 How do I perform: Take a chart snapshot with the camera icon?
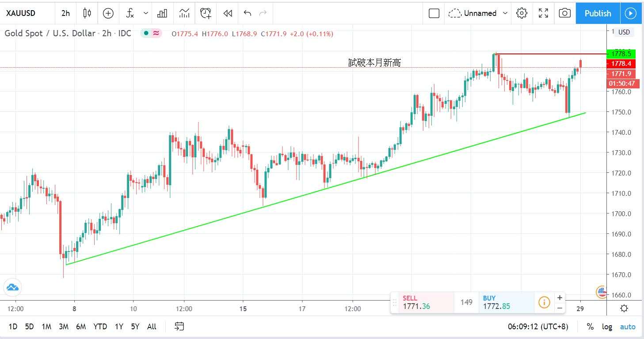tap(564, 13)
